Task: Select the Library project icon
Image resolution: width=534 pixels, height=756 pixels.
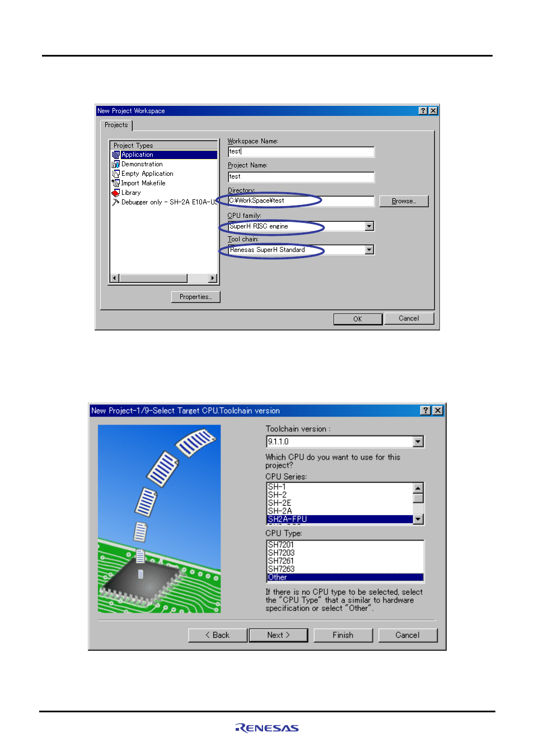Action: [x=116, y=193]
